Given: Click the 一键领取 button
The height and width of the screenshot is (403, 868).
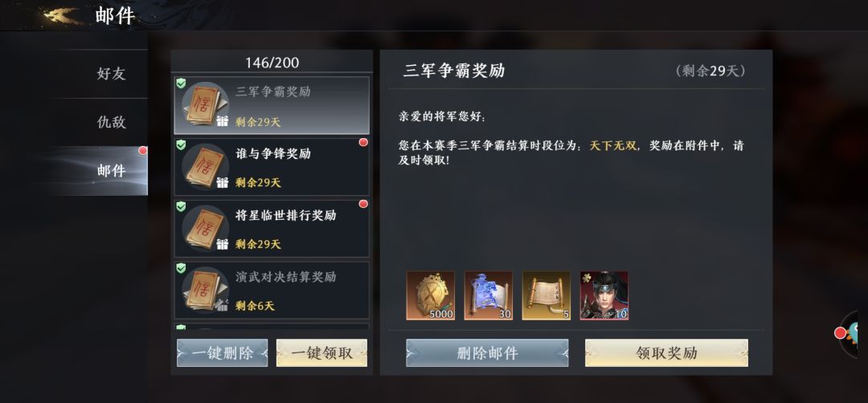Looking at the screenshot, I should pos(321,352).
